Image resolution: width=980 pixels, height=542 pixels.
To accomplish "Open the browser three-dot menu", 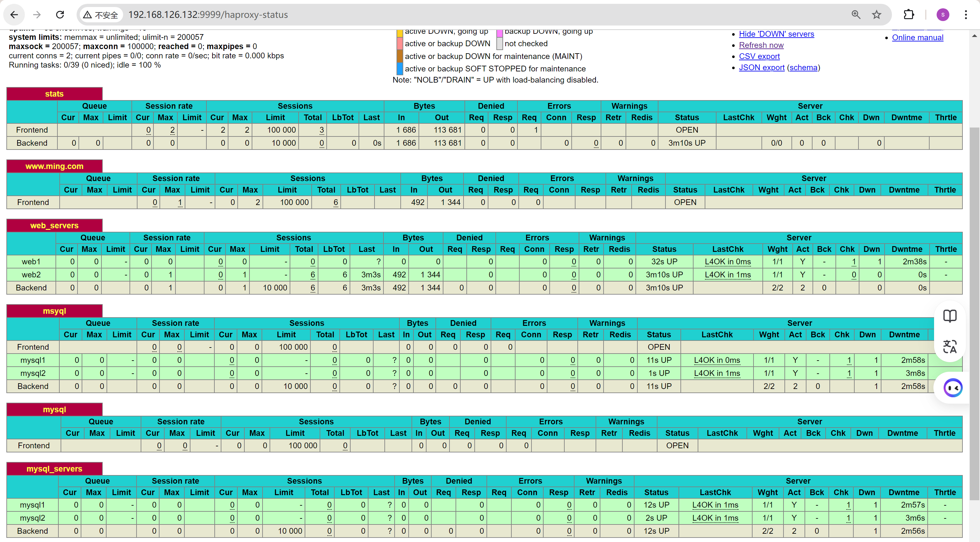I will [x=966, y=15].
